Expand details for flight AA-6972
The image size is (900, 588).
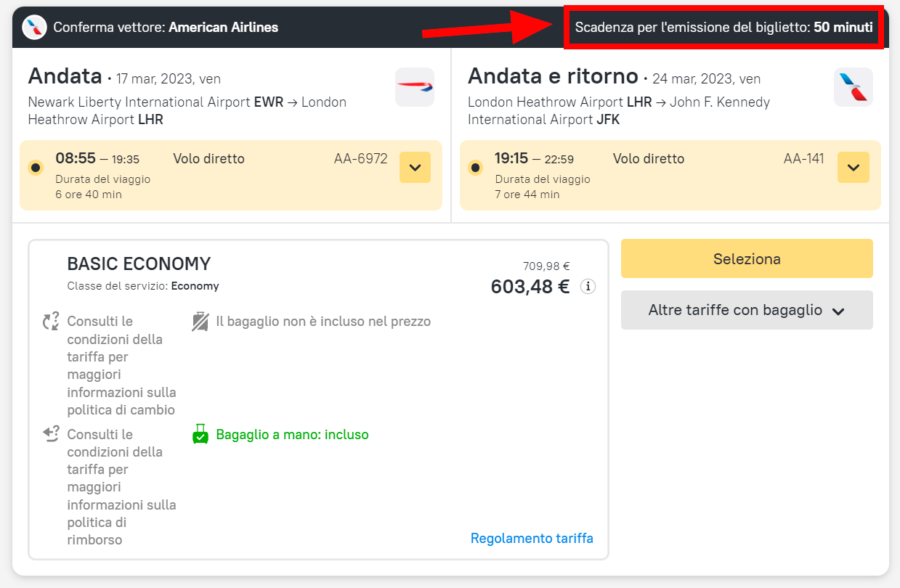[x=415, y=168]
